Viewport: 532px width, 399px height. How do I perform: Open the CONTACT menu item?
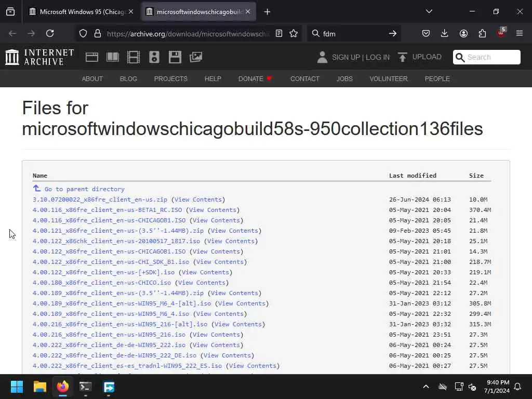(x=305, y=79)
